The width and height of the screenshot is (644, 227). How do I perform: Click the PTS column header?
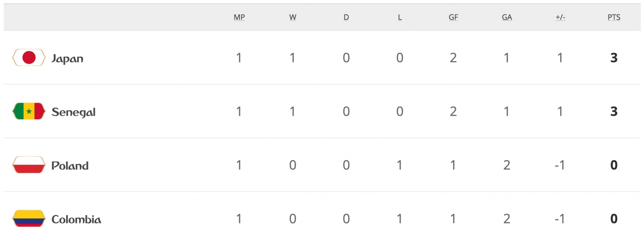pyautogui.click(x=614, y=17)
